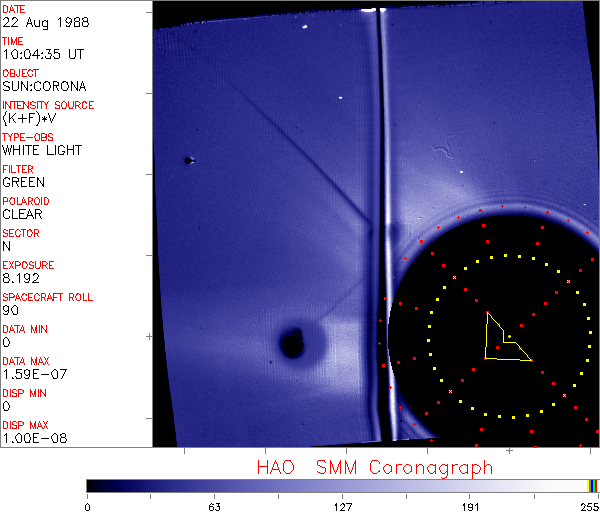Viewport: 600px width, 512px height.
Task: Click the HAO SMM Coronagraph title
Action: coord(374,467)
